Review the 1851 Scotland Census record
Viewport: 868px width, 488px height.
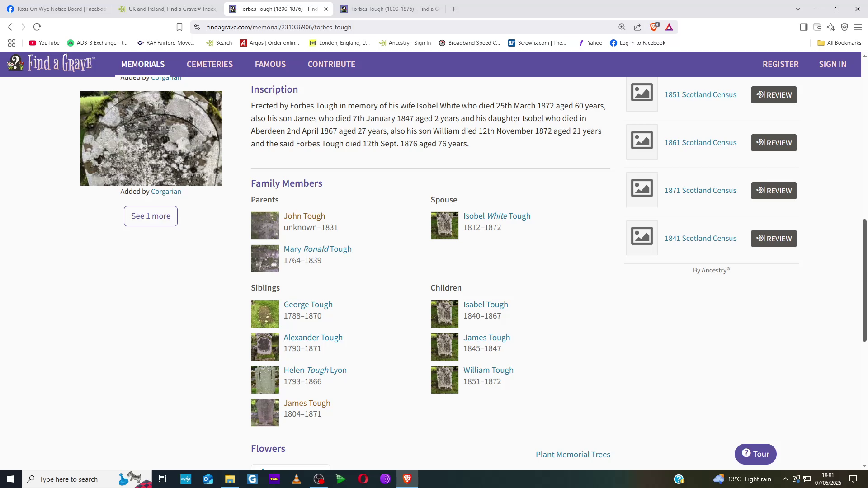coord(774,95)
